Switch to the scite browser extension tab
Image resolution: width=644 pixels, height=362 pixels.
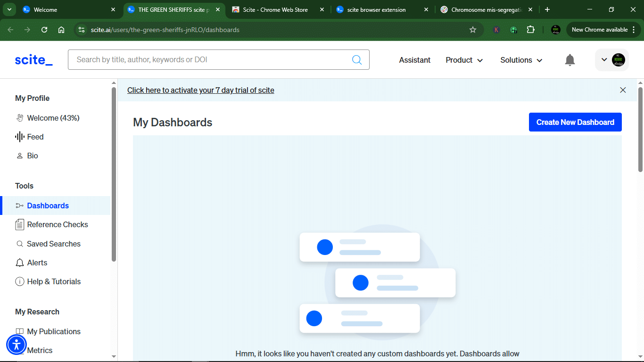click(382, 9)
